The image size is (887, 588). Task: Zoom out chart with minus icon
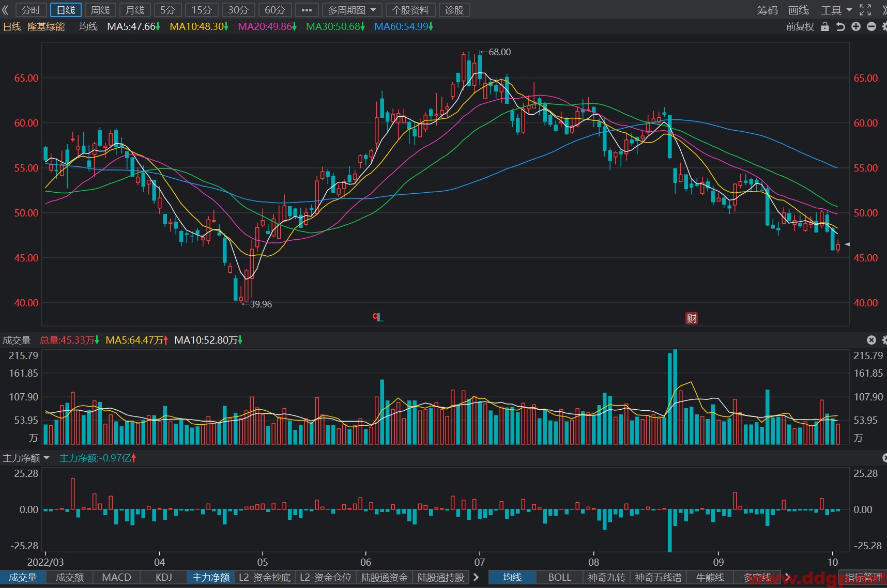click(x=871, y=26)
